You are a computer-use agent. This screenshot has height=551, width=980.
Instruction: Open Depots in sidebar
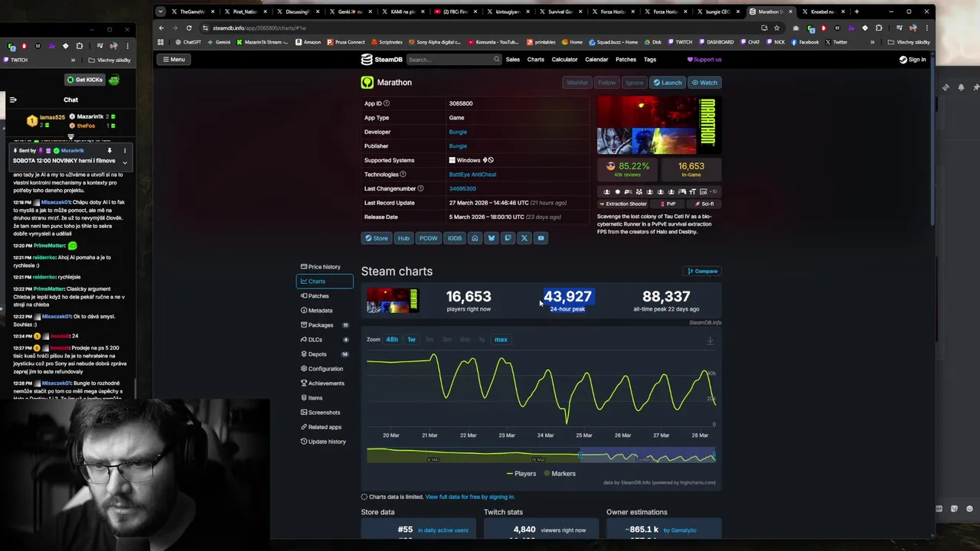point(325,354)
